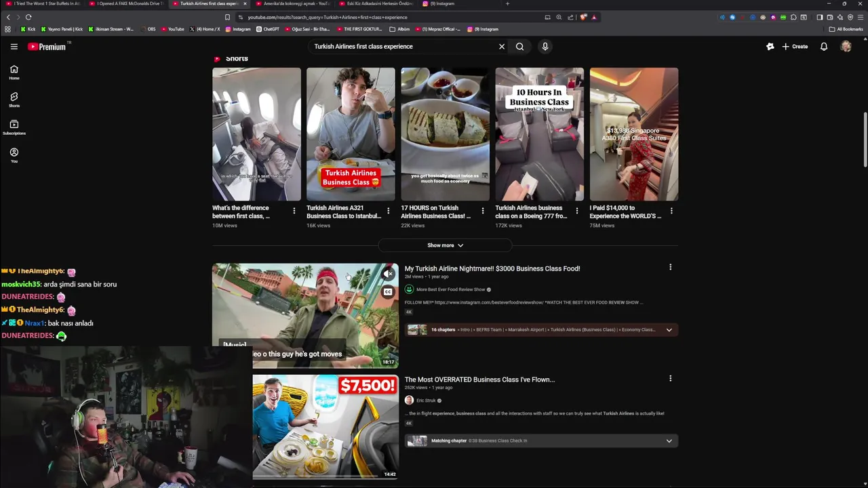The height and width of the screenshot is (488, 868).
Task: Expand the Matching chapter row
Action: coord(669,441)
